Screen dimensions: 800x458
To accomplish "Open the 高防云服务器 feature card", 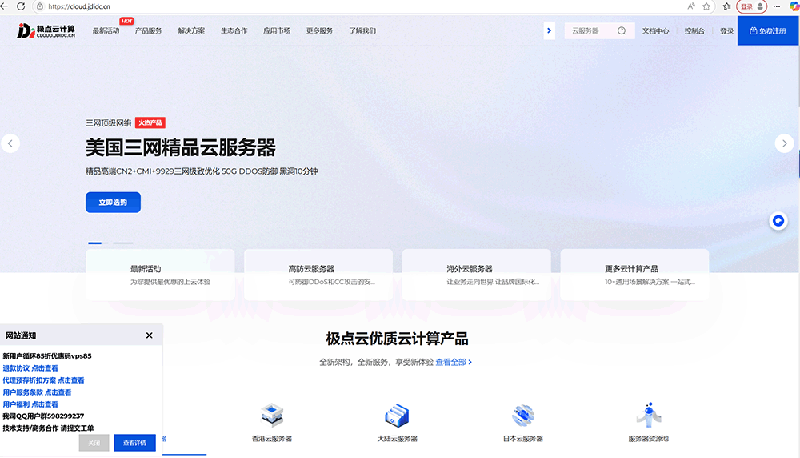I will [x=318, y=274].
